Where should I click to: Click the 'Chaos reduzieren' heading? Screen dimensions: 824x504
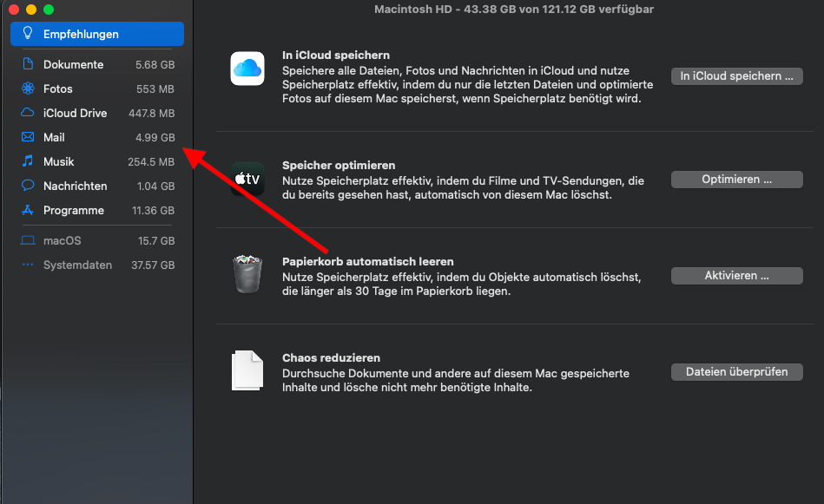(x=331, y=358)
